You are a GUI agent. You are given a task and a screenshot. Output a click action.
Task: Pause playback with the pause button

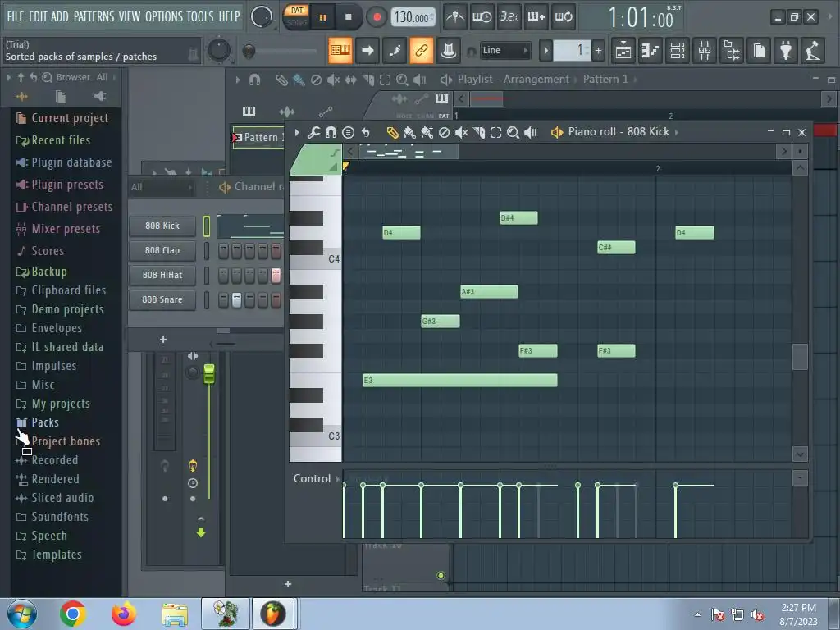pyautogui.click(x=322, y=17)
